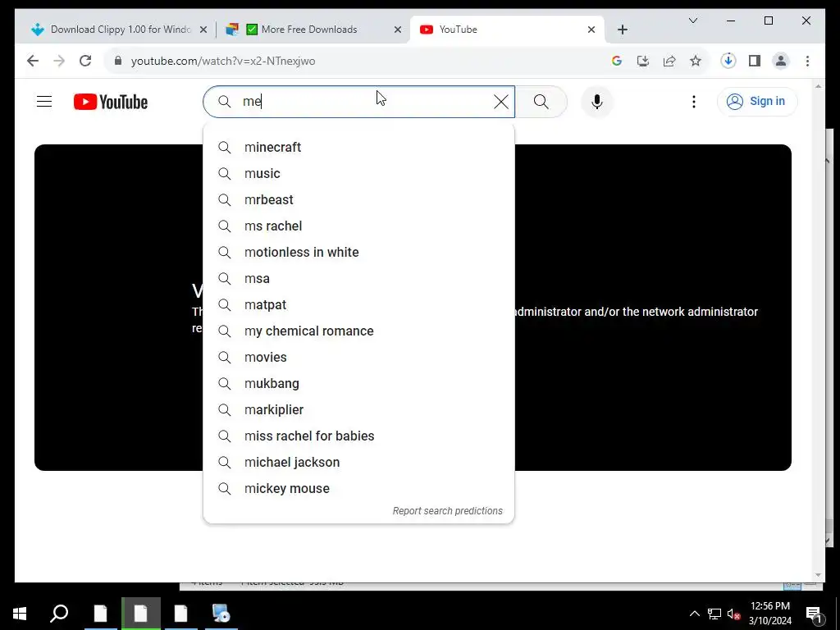The width and height of the screenshot is (840, 630).
Task: Pick miss rachel for babies suggestion
Action: (x=359, y=436)
